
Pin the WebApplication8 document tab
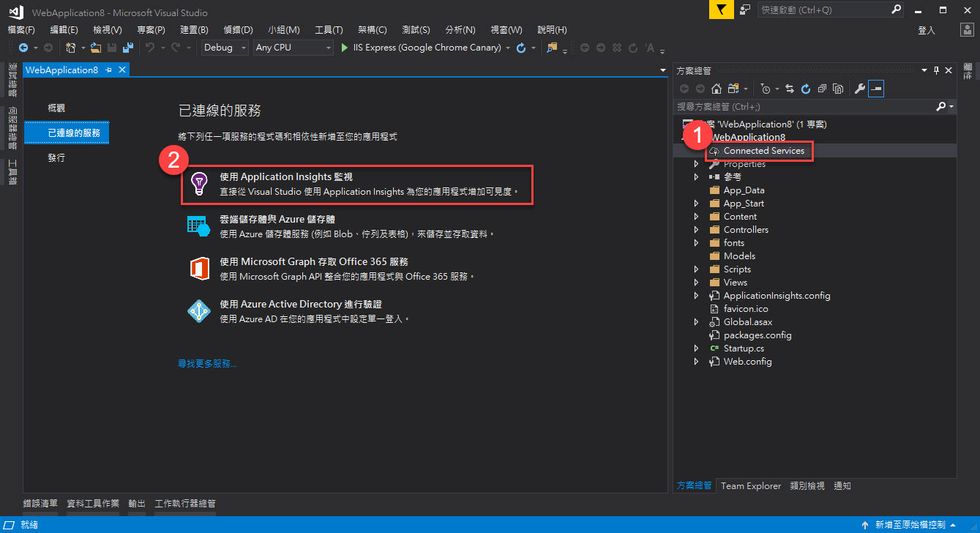108,70
